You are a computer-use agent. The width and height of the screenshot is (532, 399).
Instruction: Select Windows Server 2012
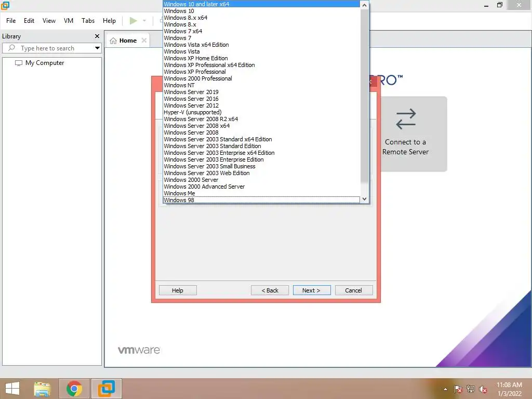tap(261, 105)
